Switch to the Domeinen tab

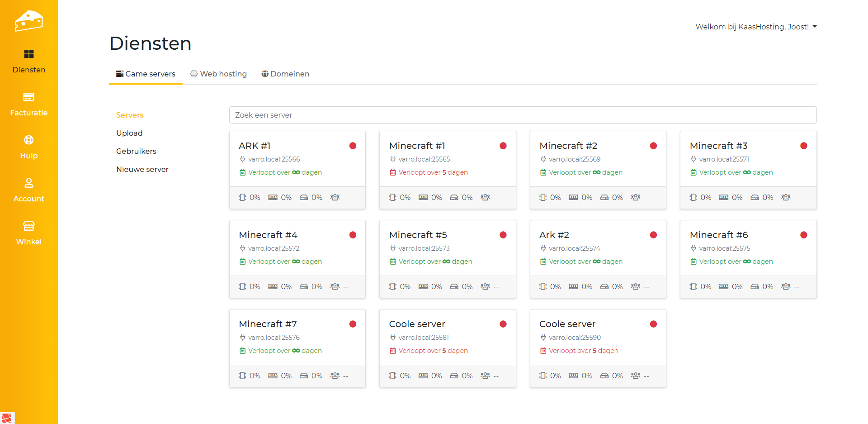285,74
